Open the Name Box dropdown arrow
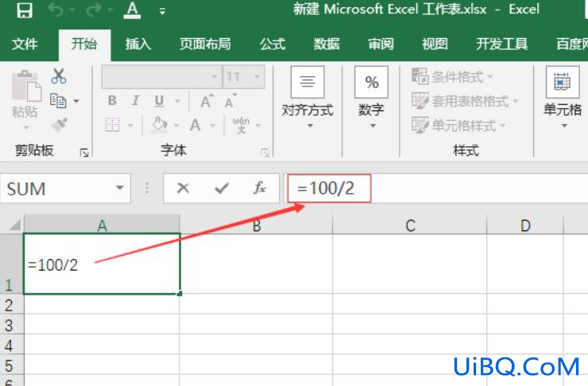The image size is (588, 386). pyautogui.click(x=120, y=187)
